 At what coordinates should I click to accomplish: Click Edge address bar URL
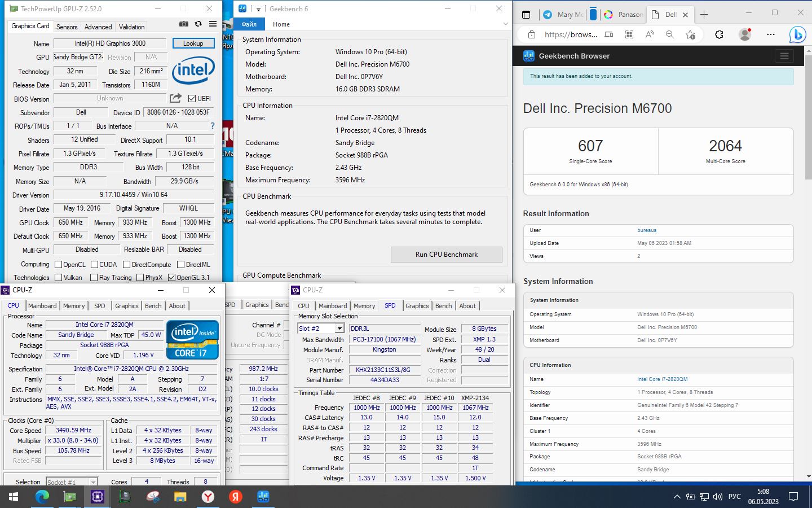[x=571, y=34]
